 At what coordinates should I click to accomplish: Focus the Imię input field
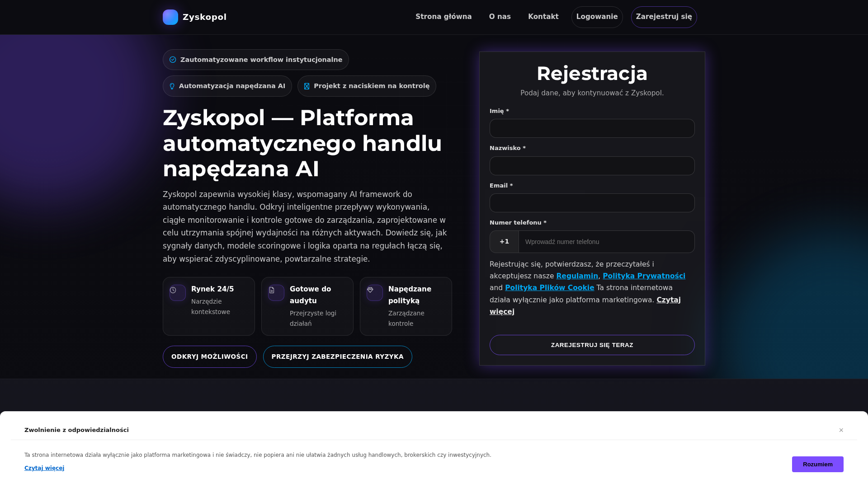[592, 128]
